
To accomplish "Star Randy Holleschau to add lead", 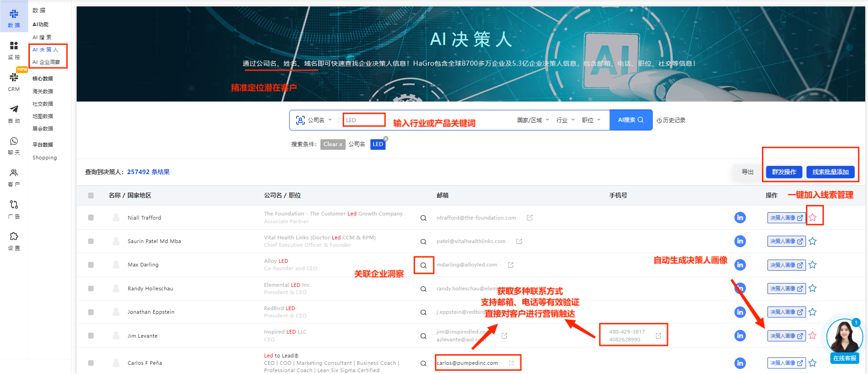I will tap(812, 288).
